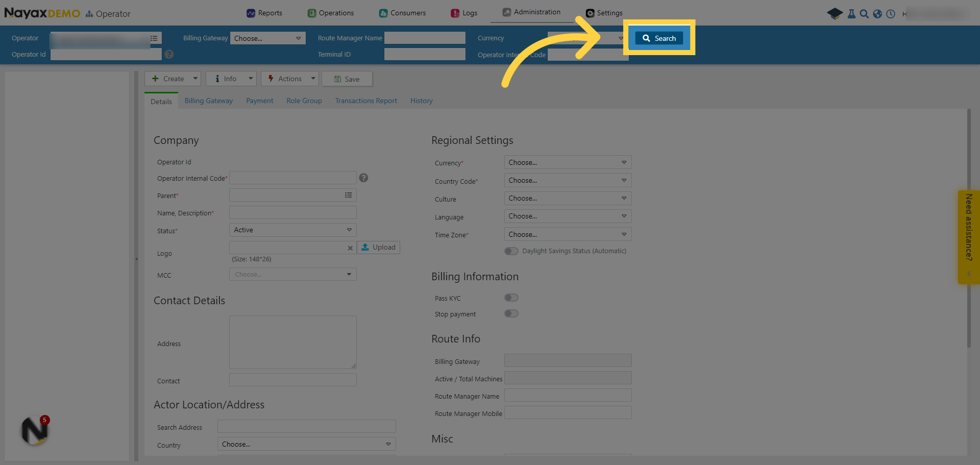Open the Country Code dropdown
980x465 pixels.
click(568, 180)
